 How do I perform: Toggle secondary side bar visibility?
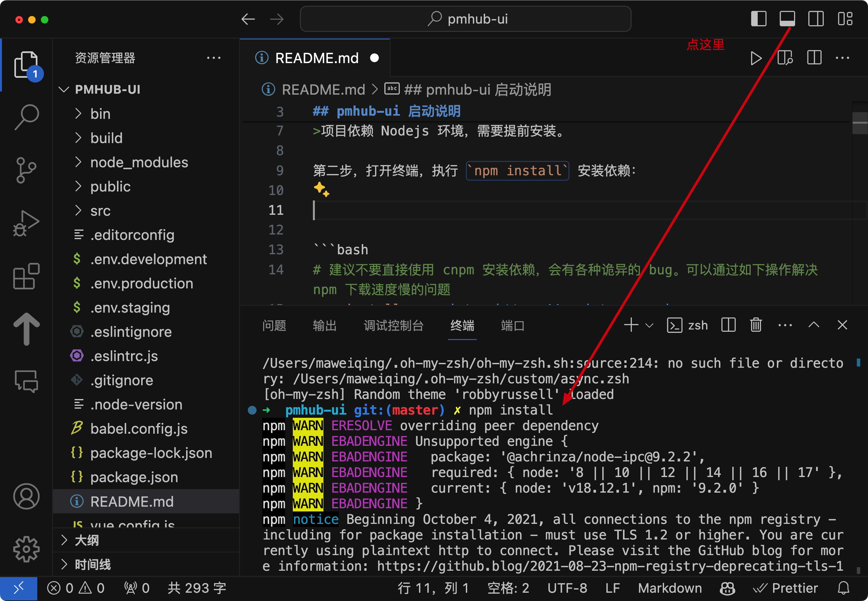click(816, 19)
